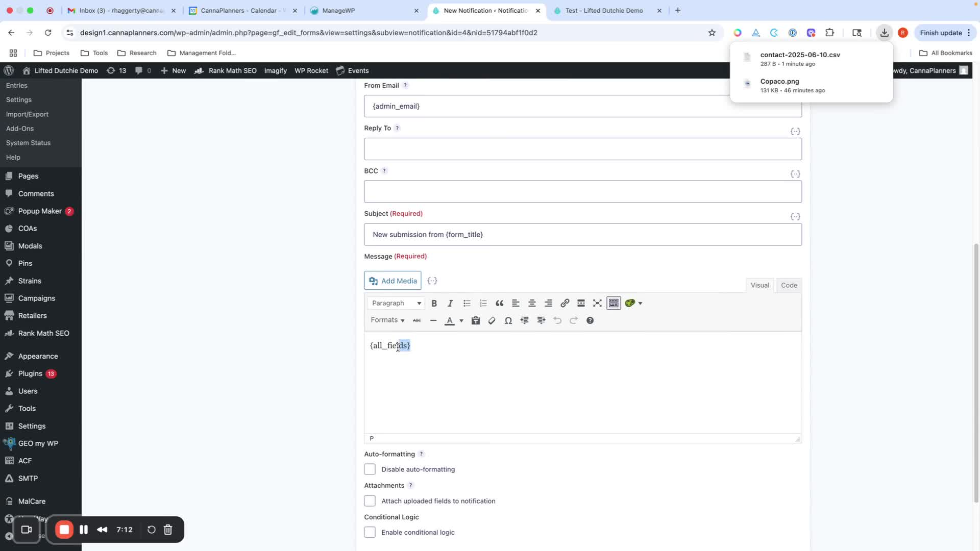The height and width of the screenshot is (551, 980).
Task: Insert a blockquote in the message editor
Action: pos(499,303)
